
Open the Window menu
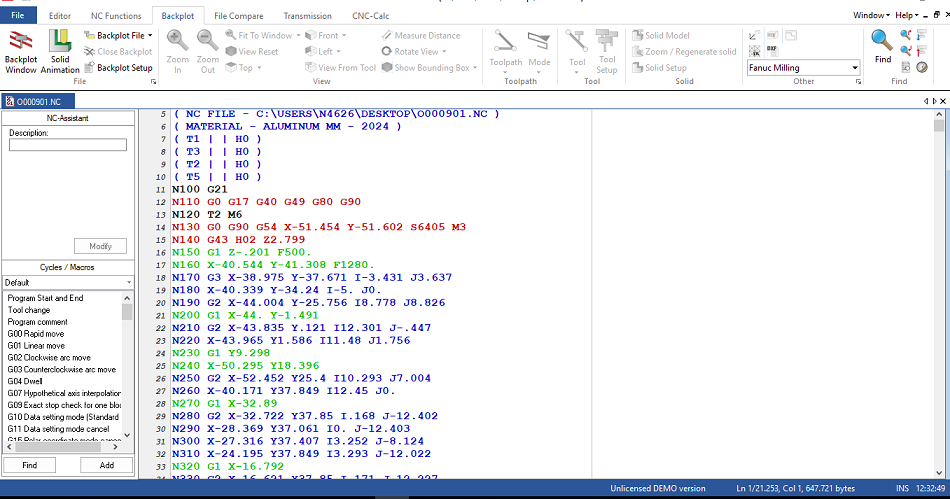click(x=869, y=16)
